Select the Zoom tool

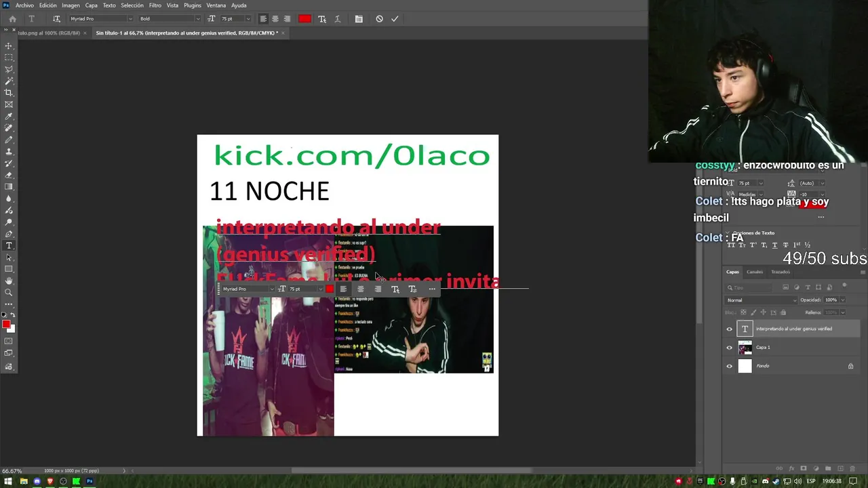tap(9, 293)
